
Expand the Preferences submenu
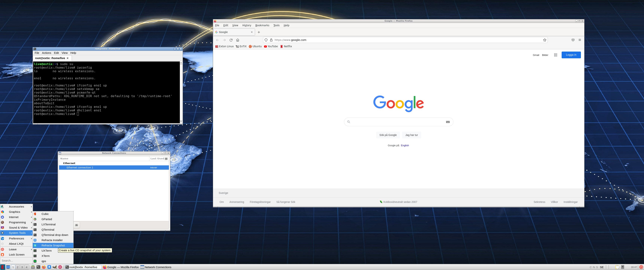coord(16,238)
